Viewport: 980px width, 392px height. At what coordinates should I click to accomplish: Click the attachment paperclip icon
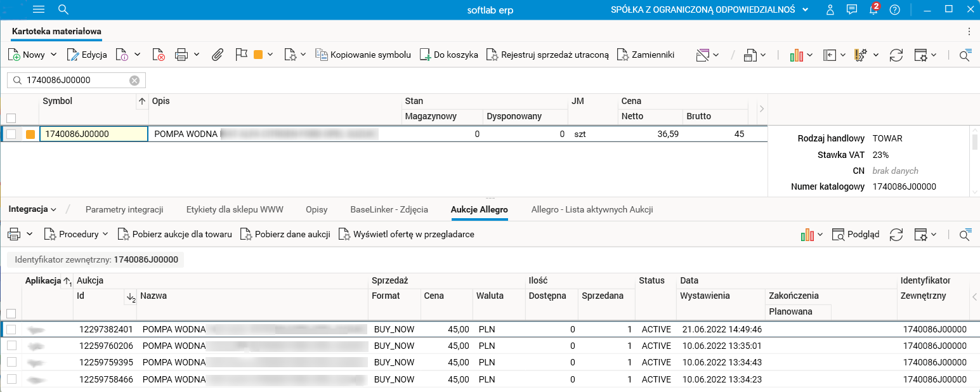coord(218,55)
